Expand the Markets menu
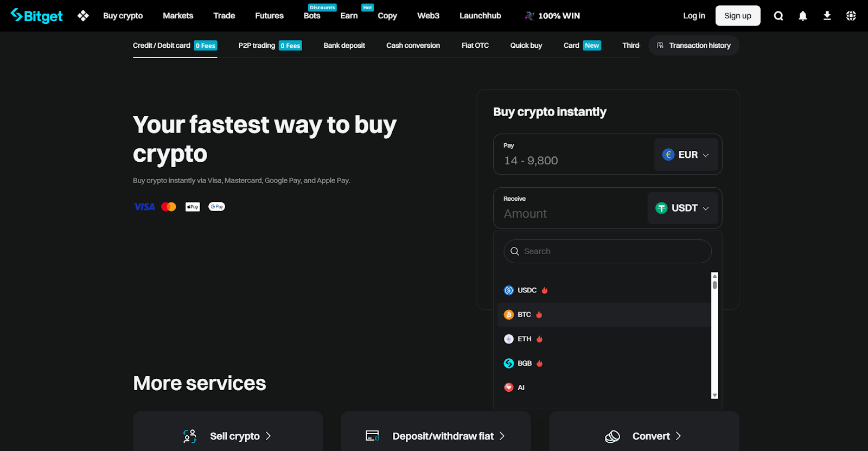The height and width of the screenshot is (451, 868). click(178, 16)
